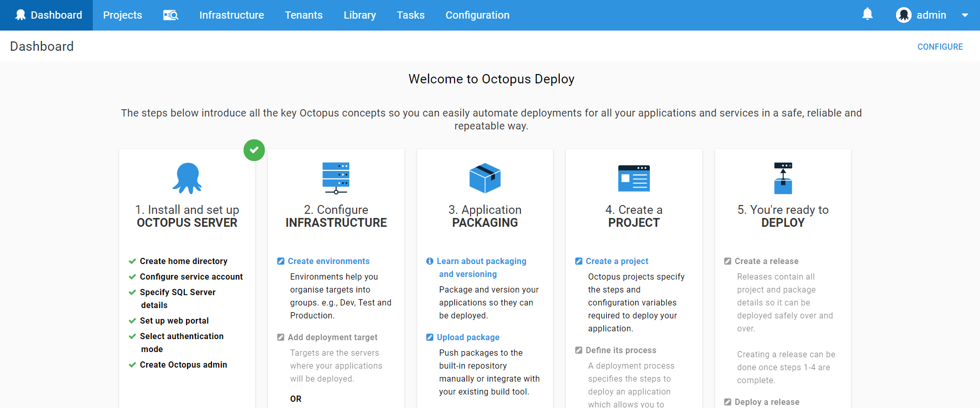
Task: Open the Create a project link
Action: coord(617,261)
